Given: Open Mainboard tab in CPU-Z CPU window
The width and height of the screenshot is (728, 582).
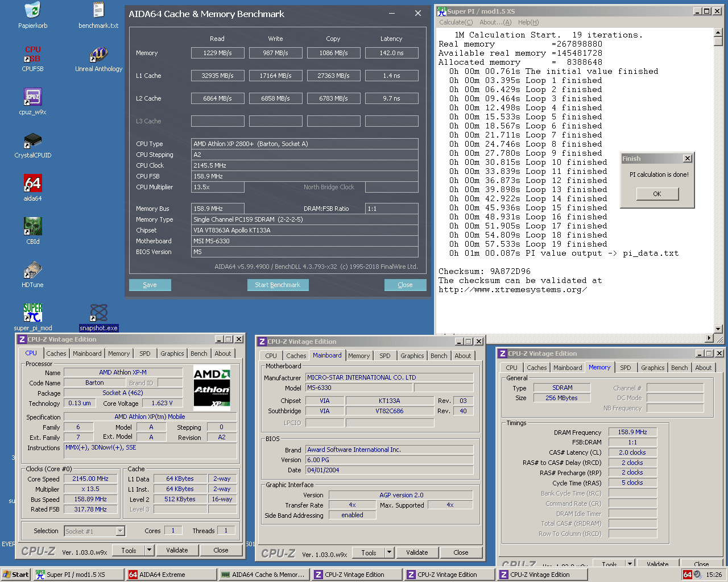Looking at the screenshot, I should point(87,354).
